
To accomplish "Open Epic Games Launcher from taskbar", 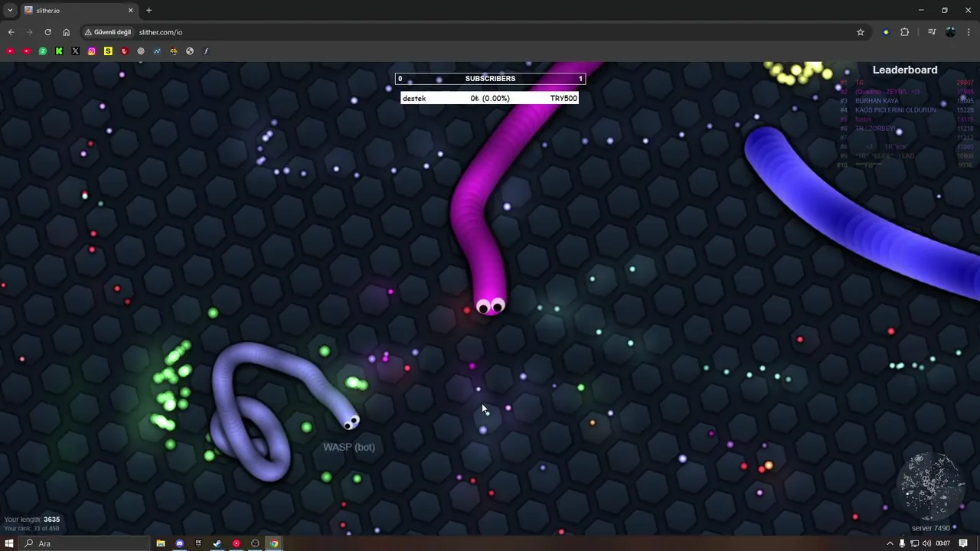I will tap(198, 543).
